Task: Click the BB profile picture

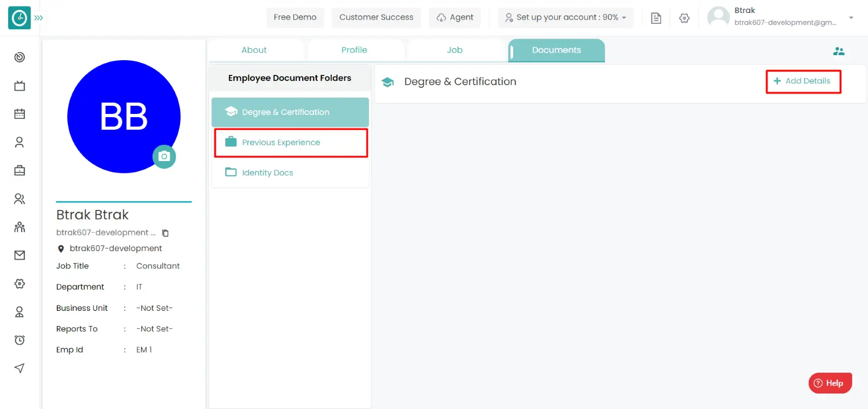Action: pos(124,117)
